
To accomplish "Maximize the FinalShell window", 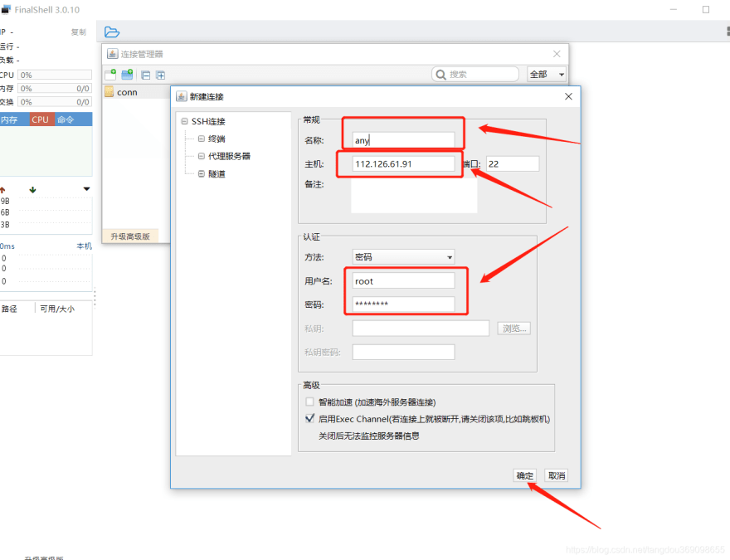I will (x=706, y=9).
